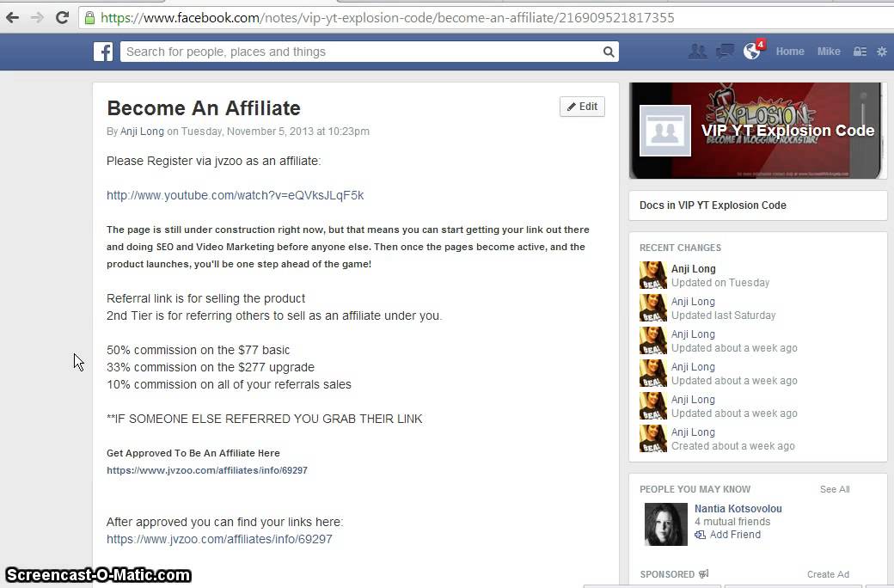This screenshot has height=588, width=894.
Task: Click '33% commission on the $277 upgrade' line
Action: pos(211,367)
